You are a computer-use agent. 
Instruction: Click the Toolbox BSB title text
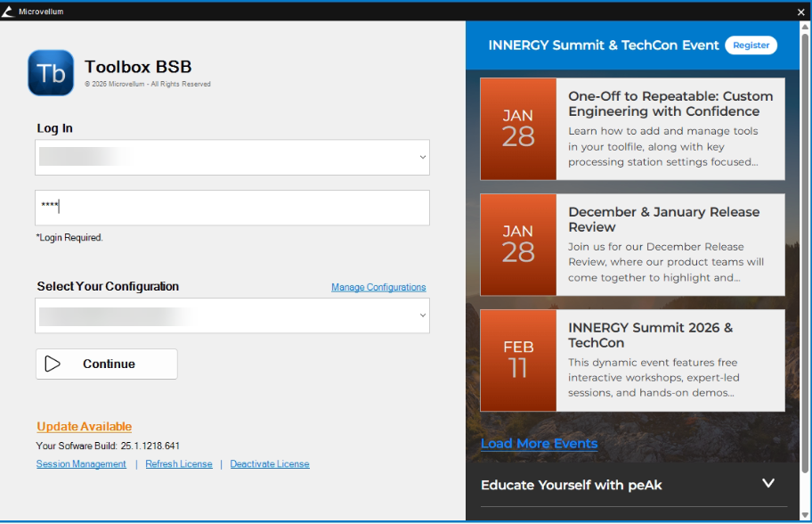point(138,67)
